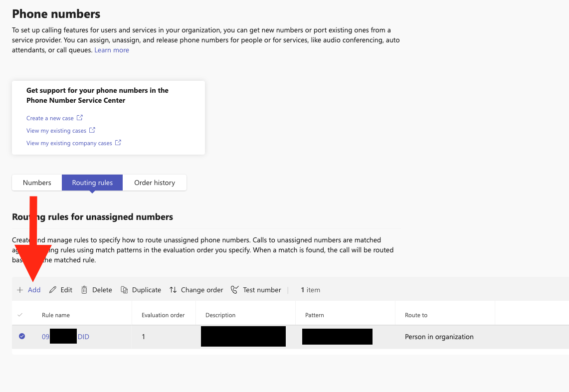Open View my existing cases
Viewport: 569px width, 392px height.
55,130
